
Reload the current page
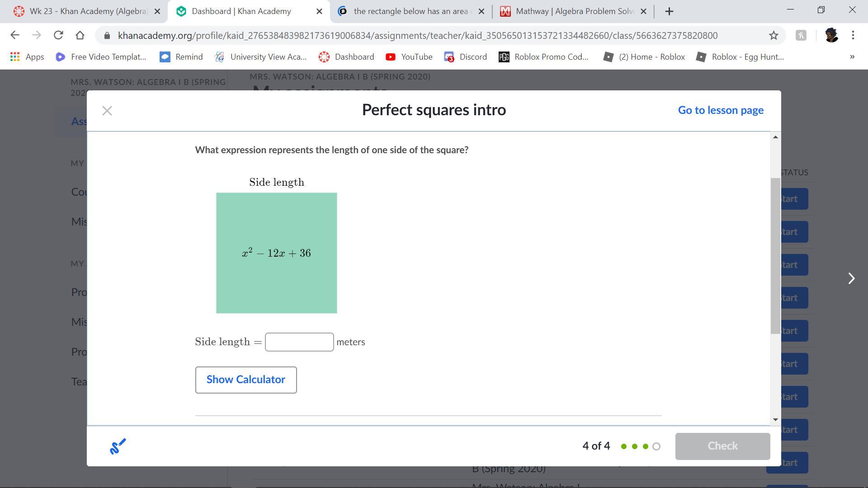click(58, 35)
